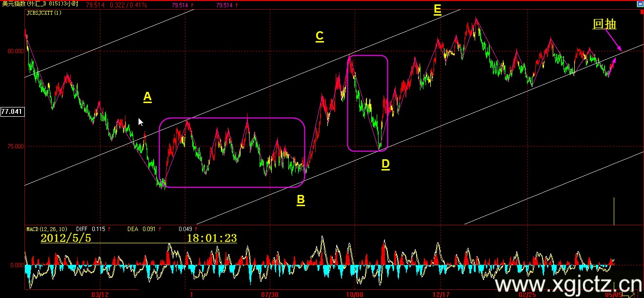Image resolution: width=644 pixels, height=298 pixels.
Task: Click the 10/08 date marker on time axis
Action: coord(354,295)
